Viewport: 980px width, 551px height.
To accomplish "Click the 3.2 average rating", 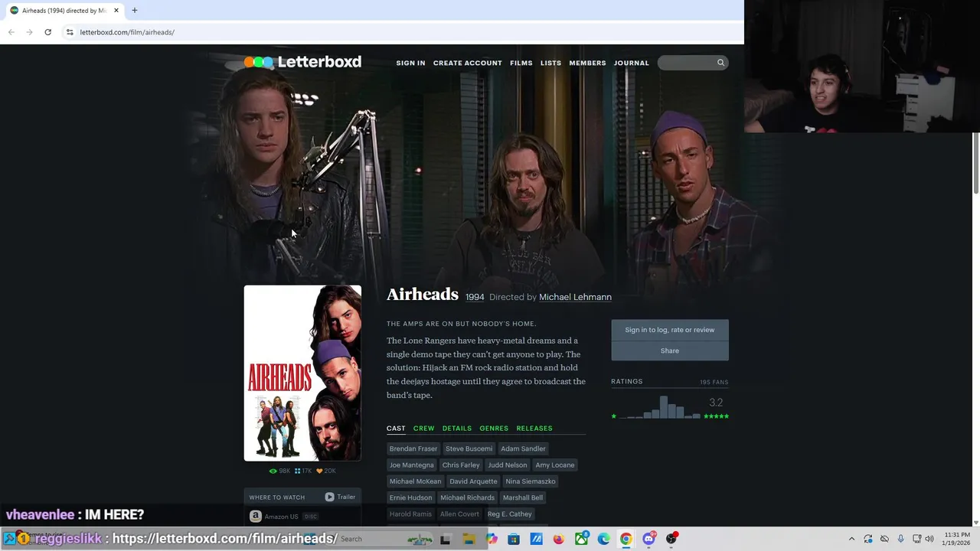I will tap(716, 403).
